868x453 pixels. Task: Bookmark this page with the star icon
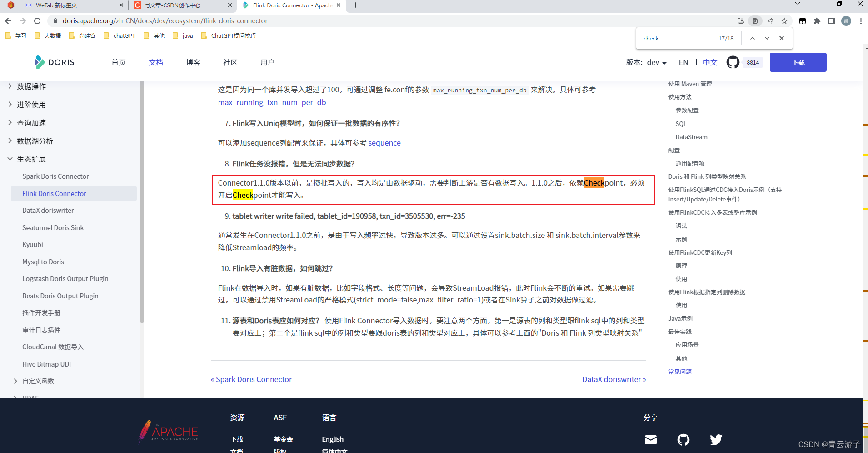pos(785,21)
